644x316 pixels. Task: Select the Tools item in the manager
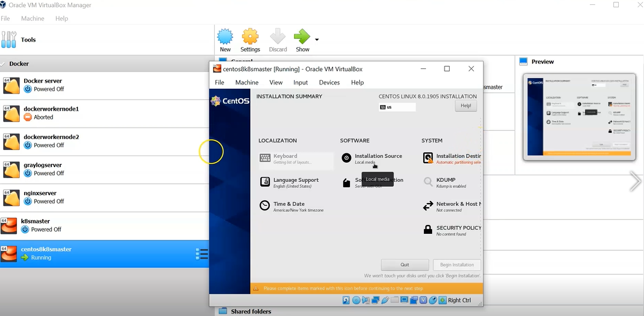(107, 40)
